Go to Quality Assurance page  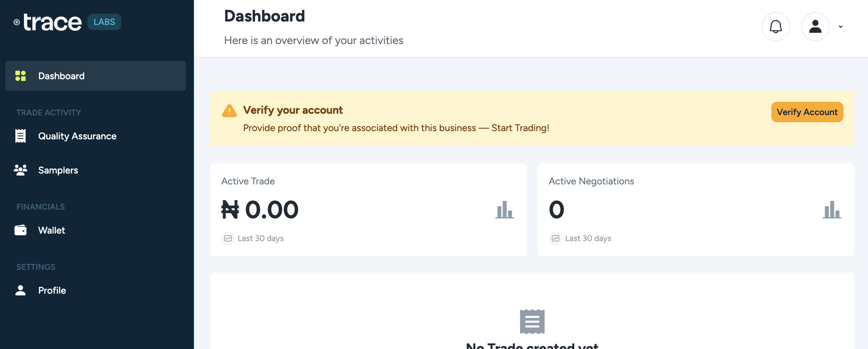coord(77,136)
